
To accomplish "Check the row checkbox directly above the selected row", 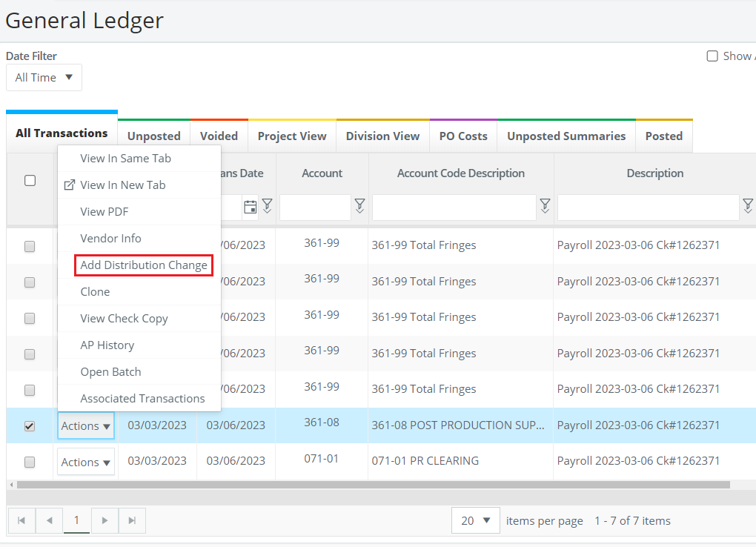I will 30,390.
